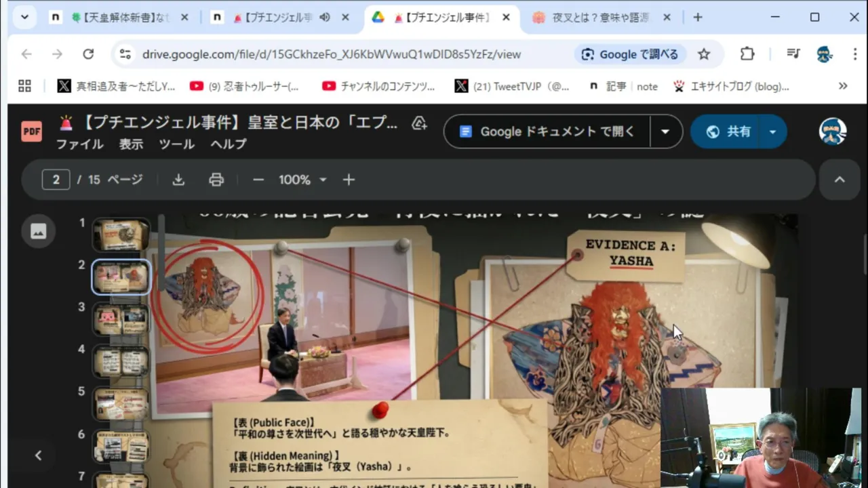
Task: Switch to the 天皇解体新書 browser tab
Action: point(121,18)
